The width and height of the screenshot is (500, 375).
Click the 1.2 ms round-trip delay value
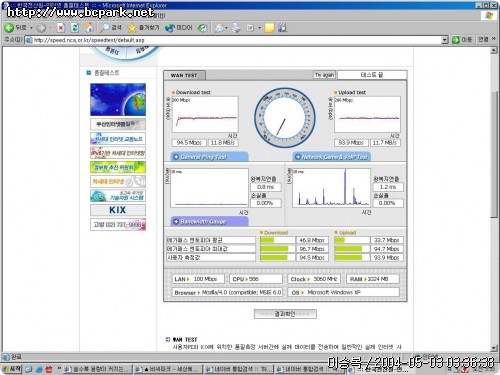(388, 187)
